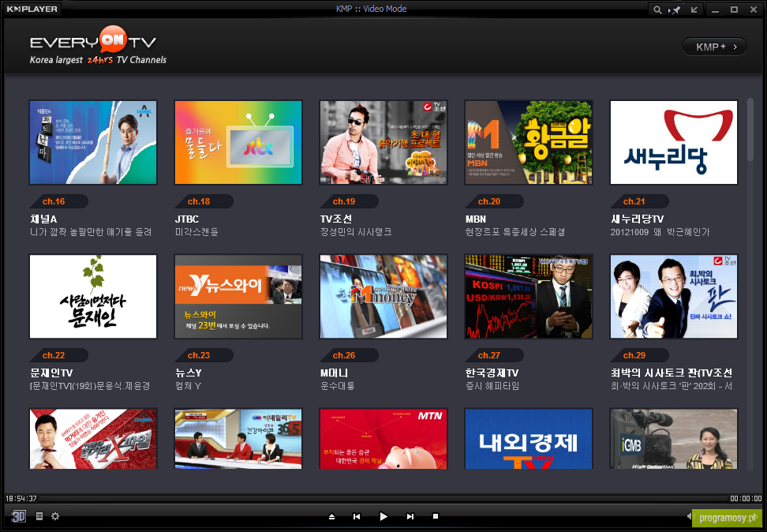The image size is (767, 532).
Task: Select the TV조선 channel title
Action: click(336, 219)
